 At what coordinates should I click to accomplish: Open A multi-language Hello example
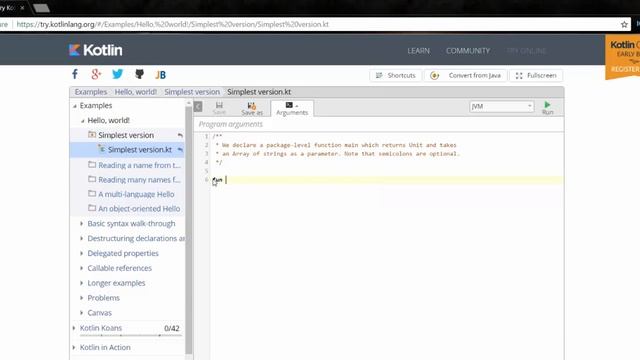(x=136, y=194)
